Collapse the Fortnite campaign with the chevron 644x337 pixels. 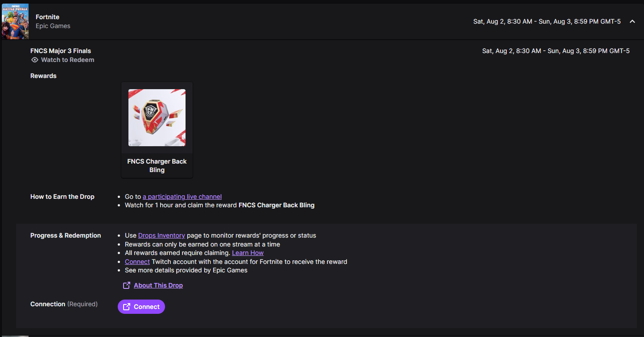click(632, 21)
